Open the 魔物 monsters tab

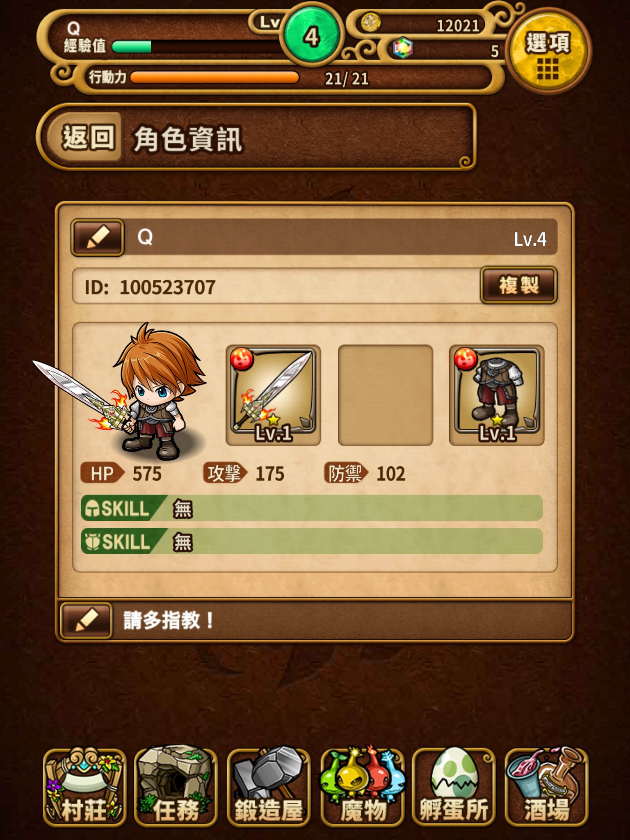[363, 787]
